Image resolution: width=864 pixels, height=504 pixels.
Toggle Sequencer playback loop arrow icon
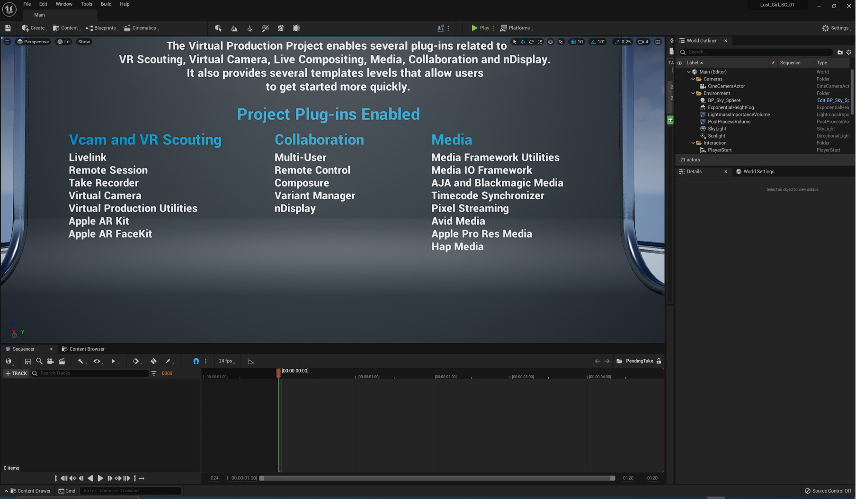point(142,479)
